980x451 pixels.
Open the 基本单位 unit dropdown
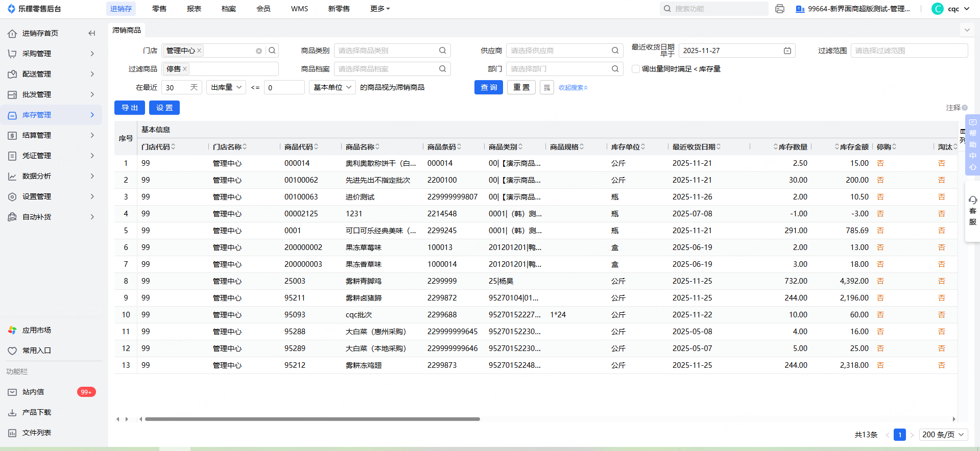point(332,87)
